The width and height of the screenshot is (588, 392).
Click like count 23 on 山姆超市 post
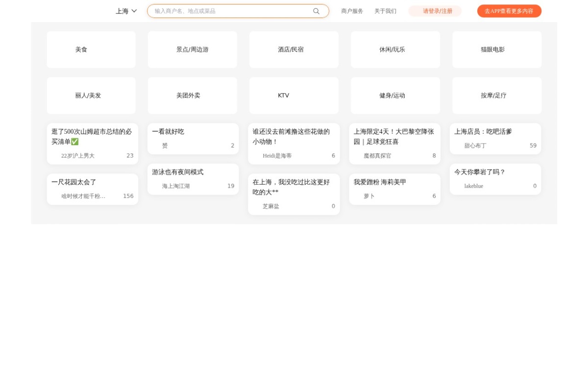[x=130, y=156]
